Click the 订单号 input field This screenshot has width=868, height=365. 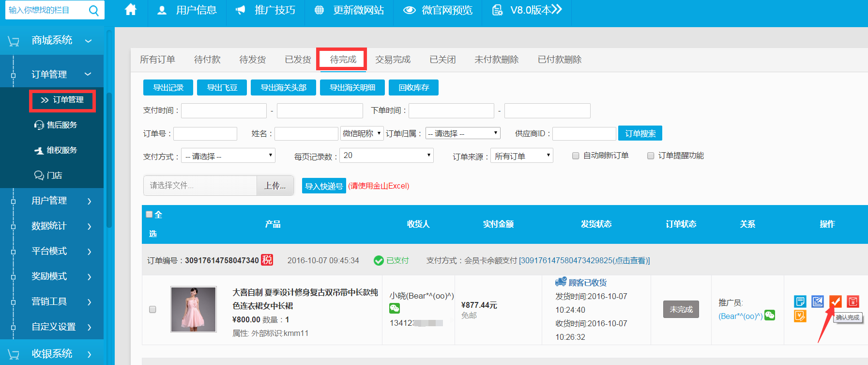(x=205, y=134)
